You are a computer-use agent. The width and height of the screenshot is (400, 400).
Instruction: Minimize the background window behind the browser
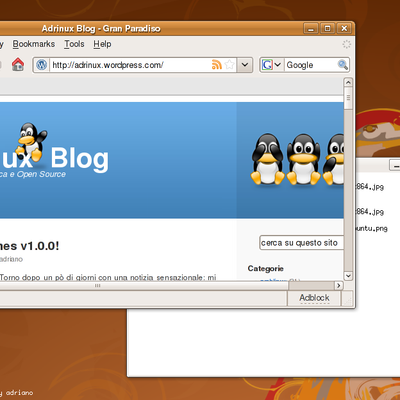pos(395,165)
